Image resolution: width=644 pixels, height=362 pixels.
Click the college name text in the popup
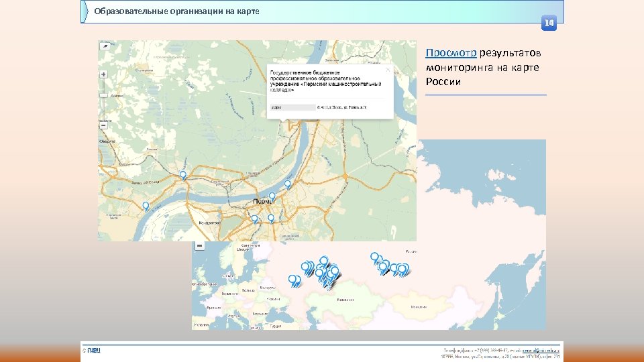point(325,81)
